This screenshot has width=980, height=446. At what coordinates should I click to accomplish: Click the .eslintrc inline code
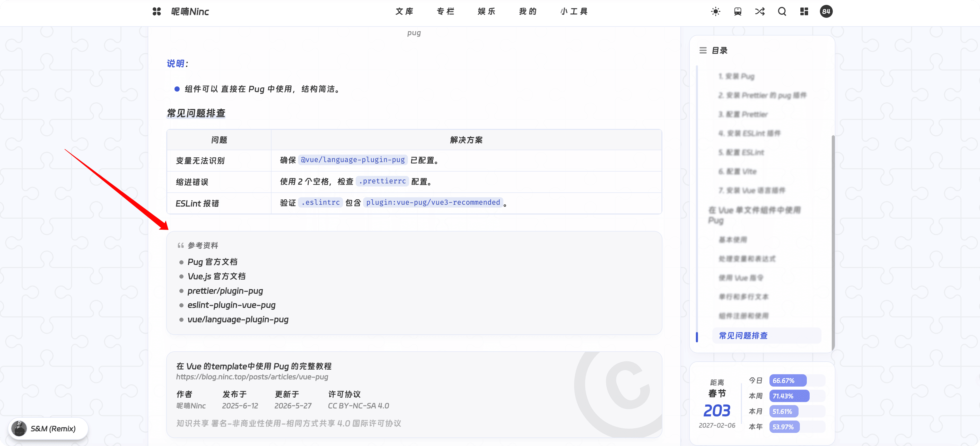320,202
